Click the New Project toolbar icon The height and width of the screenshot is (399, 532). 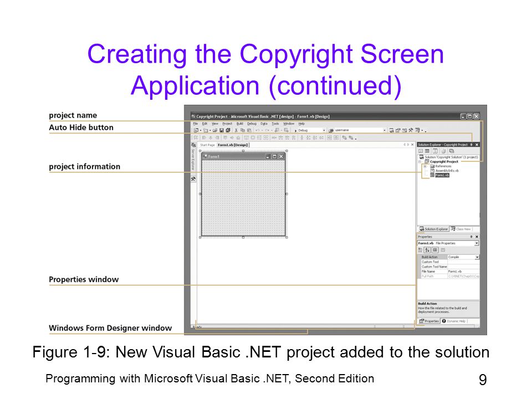click(x=196, y=130)
